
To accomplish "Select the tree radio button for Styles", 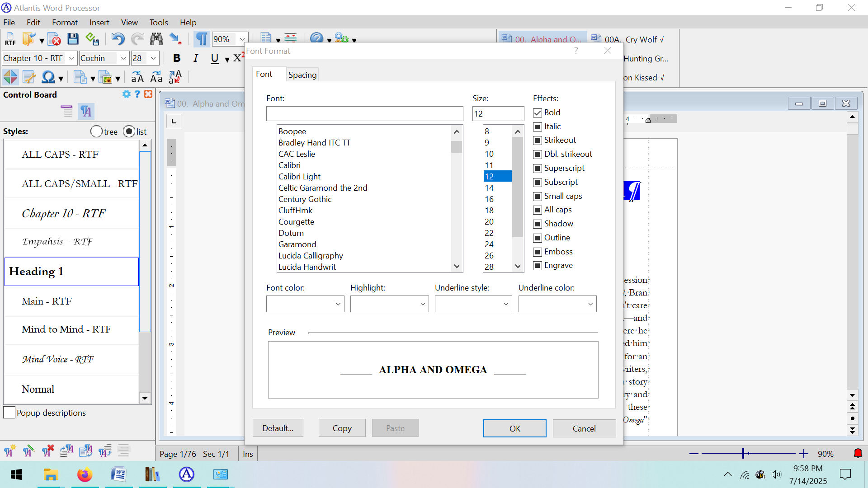I will pyautogui.click(x=96, y=131).
